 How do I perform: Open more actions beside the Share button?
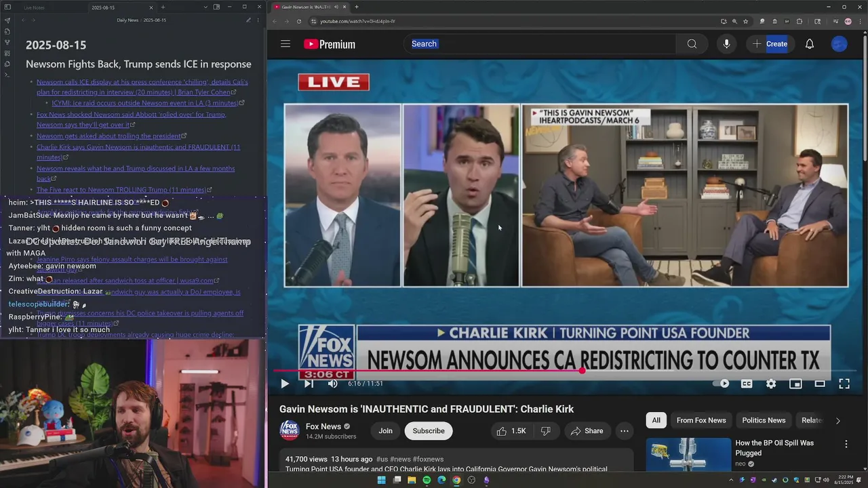pos(625,431)
